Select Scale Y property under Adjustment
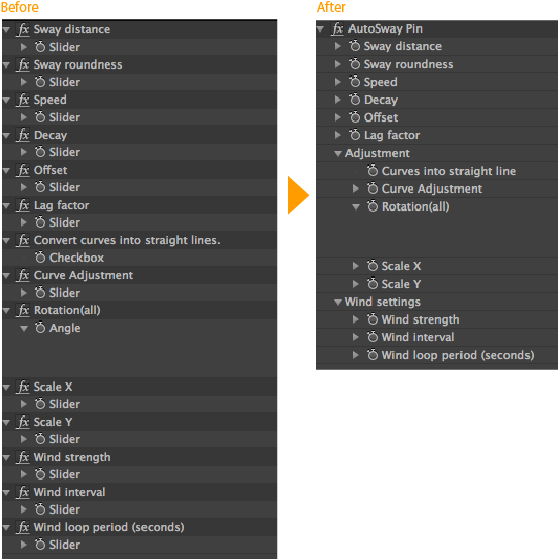The width and height of the screenshot is (558, 559). point(401,284)
